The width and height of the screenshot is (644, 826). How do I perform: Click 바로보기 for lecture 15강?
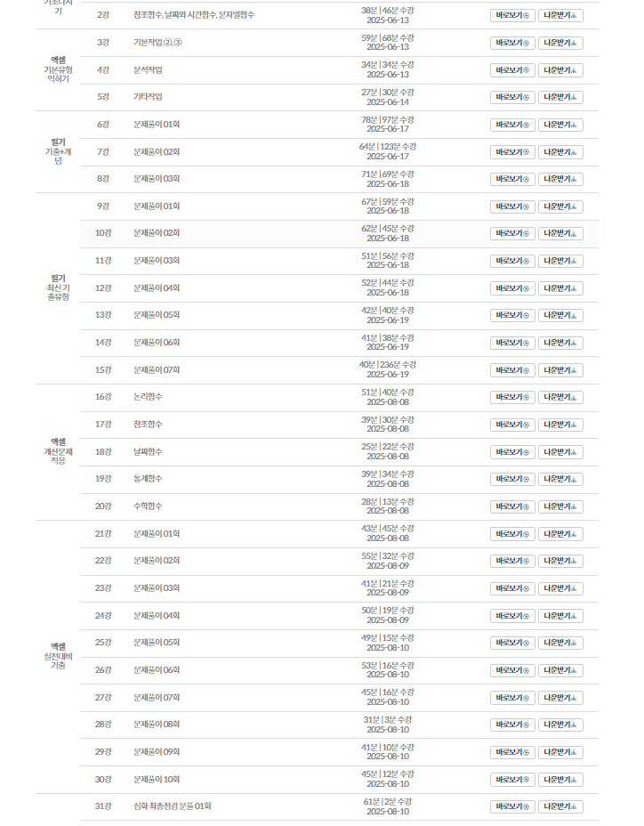[512, 370]
